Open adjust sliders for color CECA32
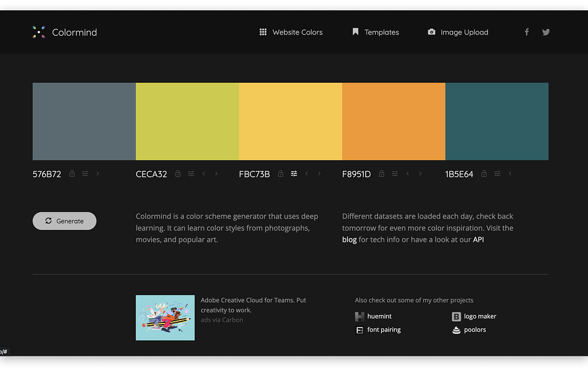Screen dimensions: 588x370 191,174
